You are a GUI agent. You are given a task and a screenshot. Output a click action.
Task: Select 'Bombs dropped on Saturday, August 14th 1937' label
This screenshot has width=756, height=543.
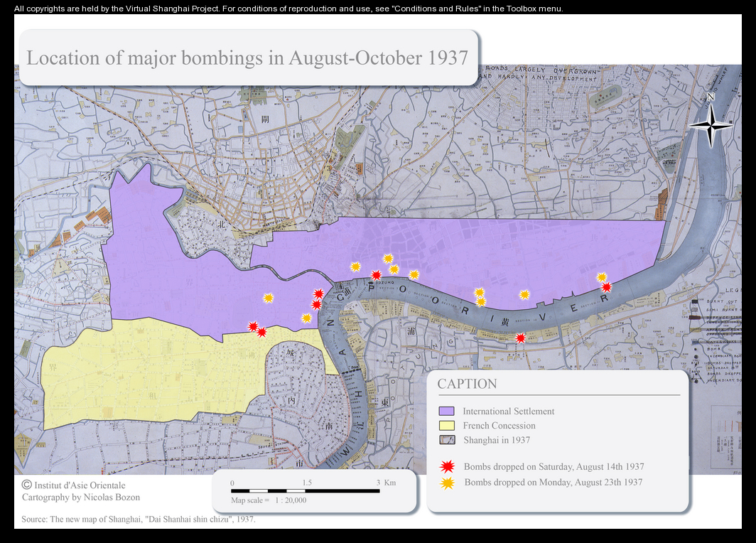[x=553, y=467]
